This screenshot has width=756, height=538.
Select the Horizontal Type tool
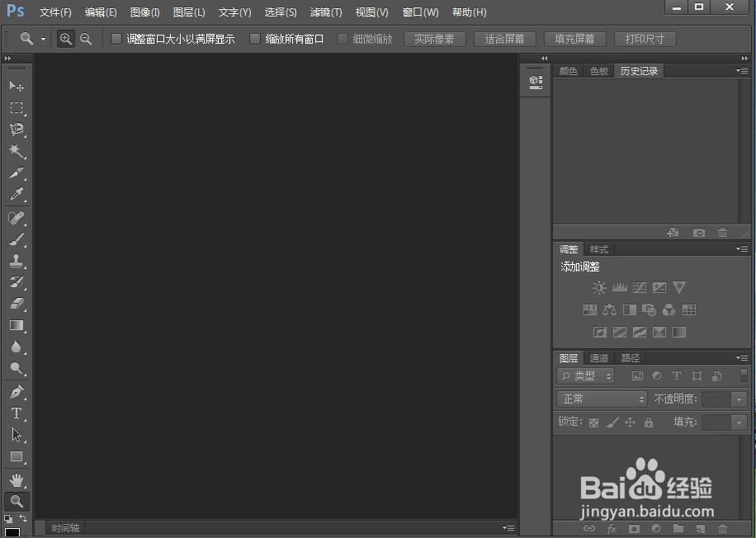coord(17,413)
